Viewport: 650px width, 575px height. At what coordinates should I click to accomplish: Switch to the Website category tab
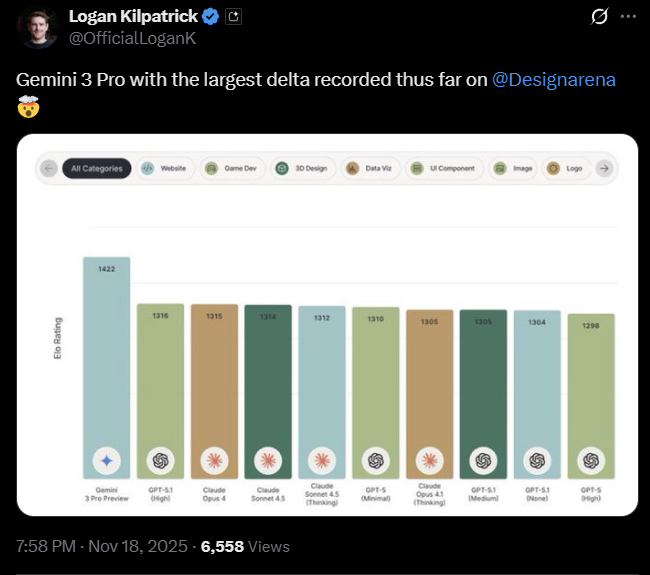point(164,169)
